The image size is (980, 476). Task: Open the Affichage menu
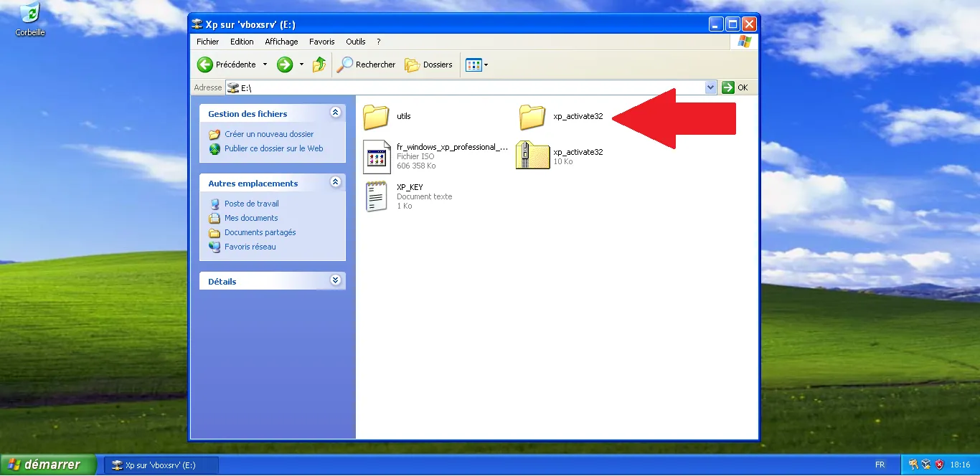(x=281, y=41)
